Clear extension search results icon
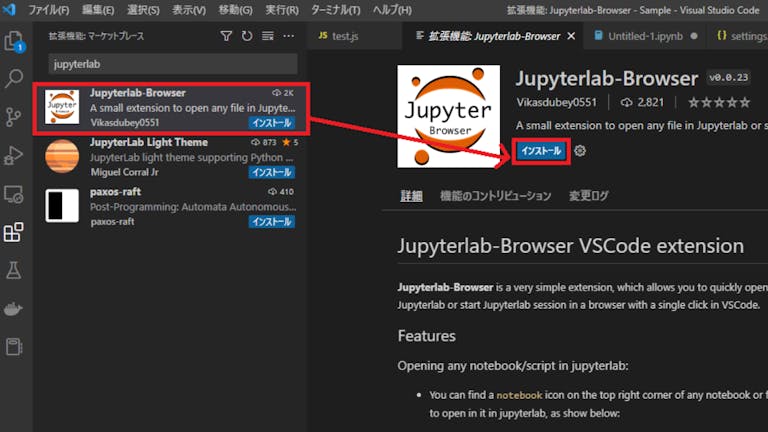This screenshot has height=432, width=768. (x=267, y=36)
